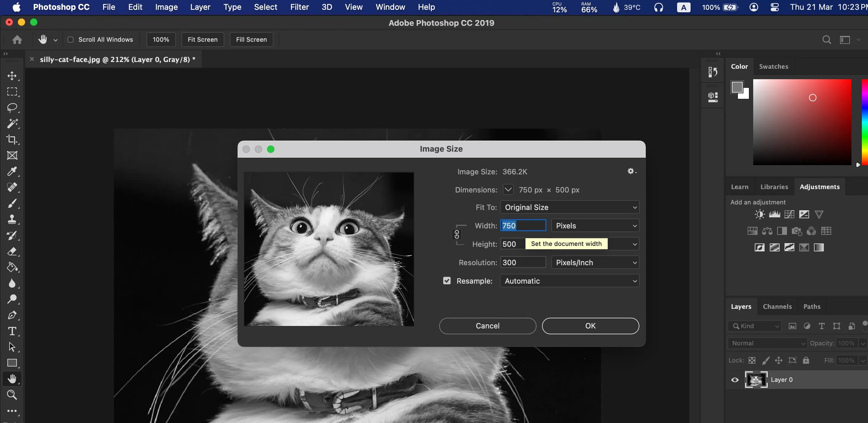868x423 pixels.
Task: Click the Fill Screen button
Action: click(251, 40)
